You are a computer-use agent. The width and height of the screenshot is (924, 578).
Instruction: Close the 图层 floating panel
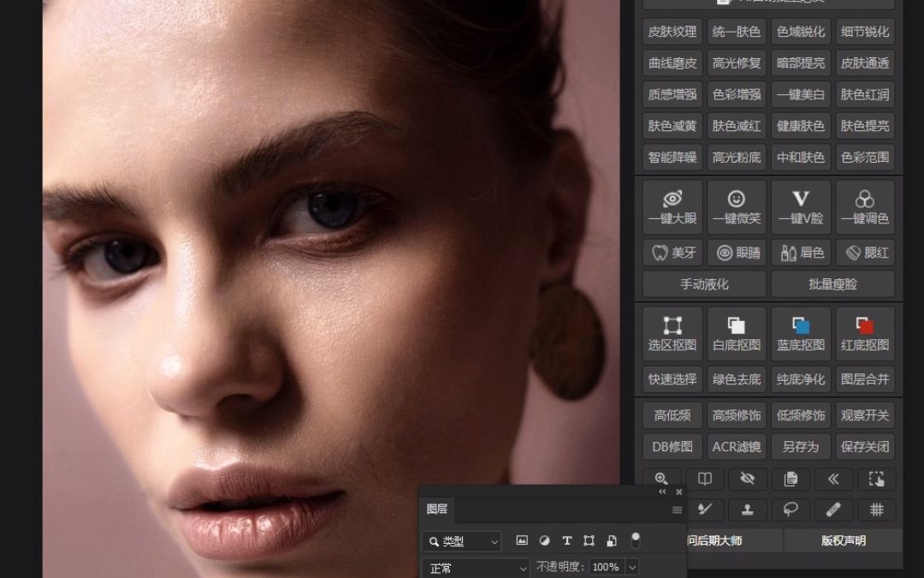point(678,492)
